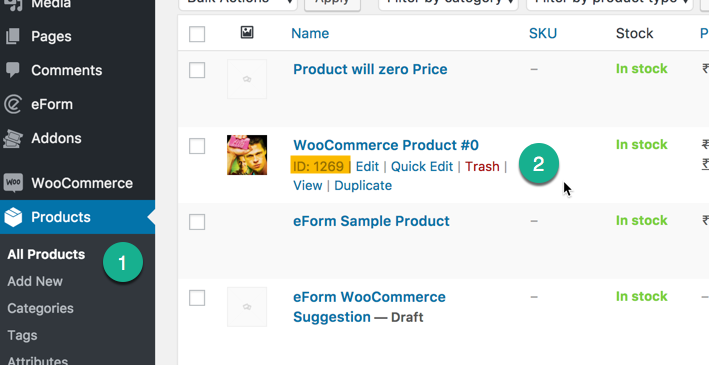Tick the select-all checkbox in header

click(x=197, y=34)
